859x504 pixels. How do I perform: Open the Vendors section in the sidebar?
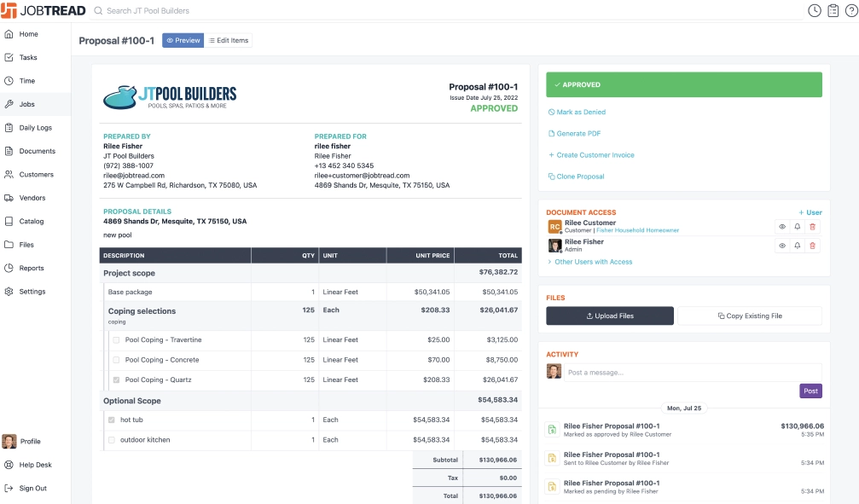point(32,197)
